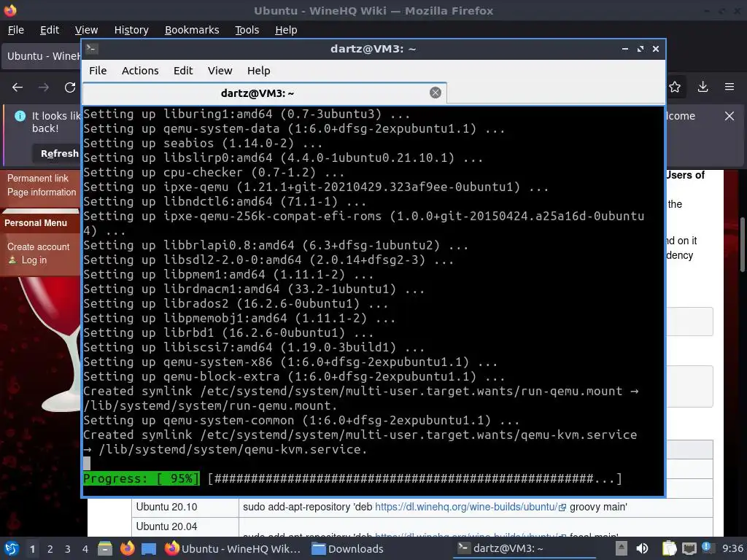Open the Firefox Downloads toolbar icon
The width and height of the screenshot is (747, 560).
(703, 87)
